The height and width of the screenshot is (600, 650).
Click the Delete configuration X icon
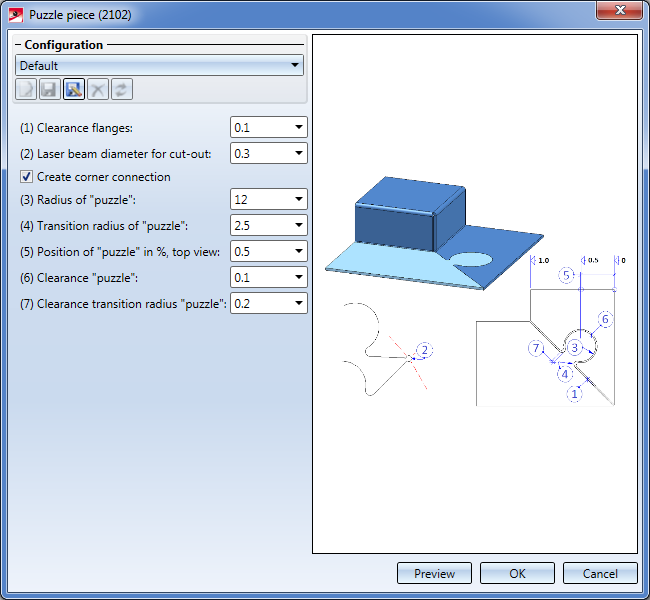click(x=98, y=89)
